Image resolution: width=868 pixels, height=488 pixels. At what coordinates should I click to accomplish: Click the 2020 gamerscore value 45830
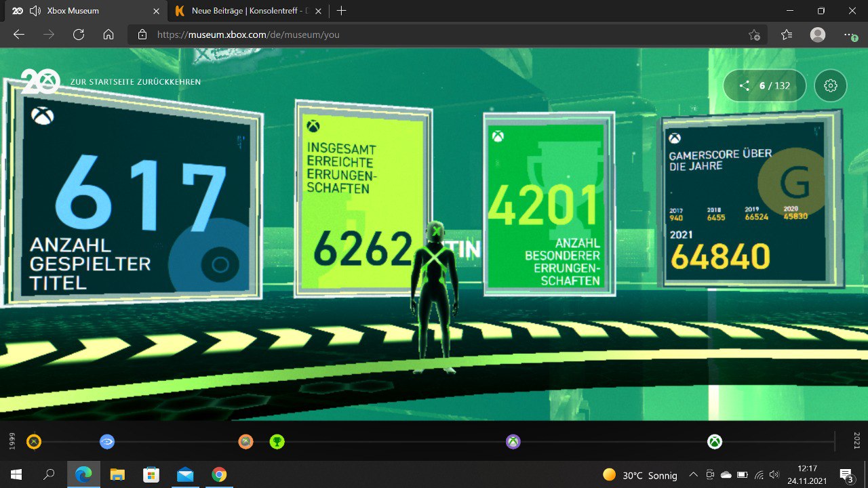[795, 216]
